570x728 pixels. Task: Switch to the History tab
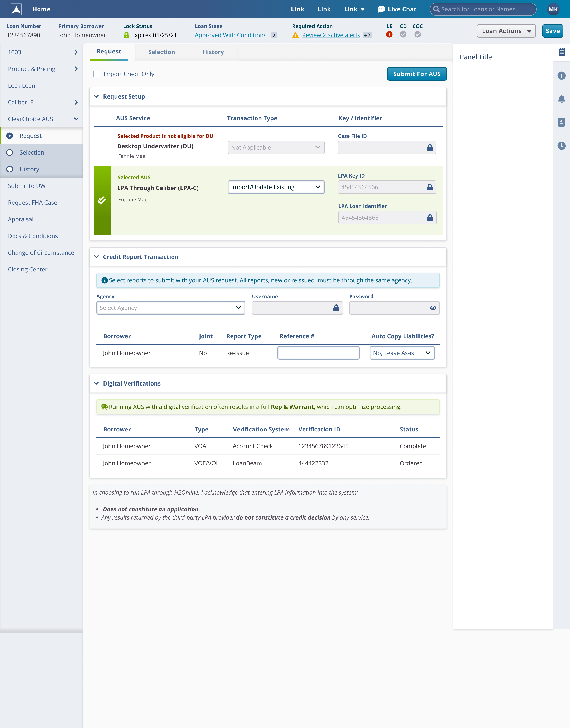click(213, 52)
